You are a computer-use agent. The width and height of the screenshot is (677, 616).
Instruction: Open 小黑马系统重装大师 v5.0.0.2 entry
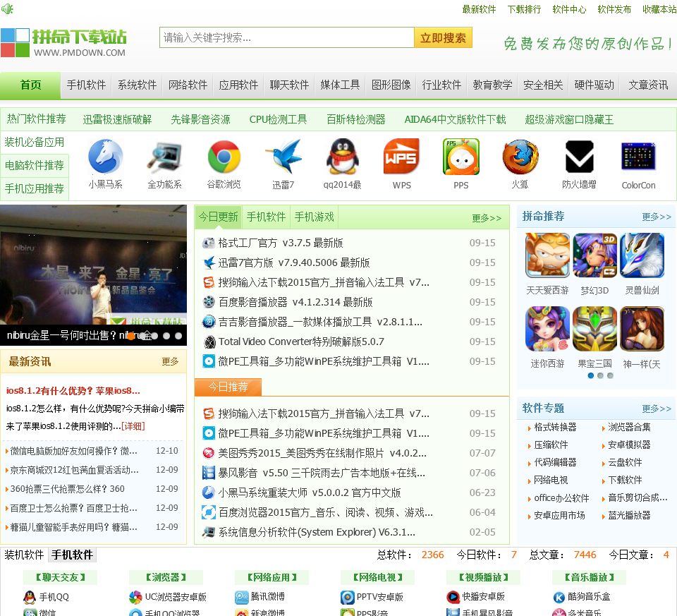click(309, 493)
